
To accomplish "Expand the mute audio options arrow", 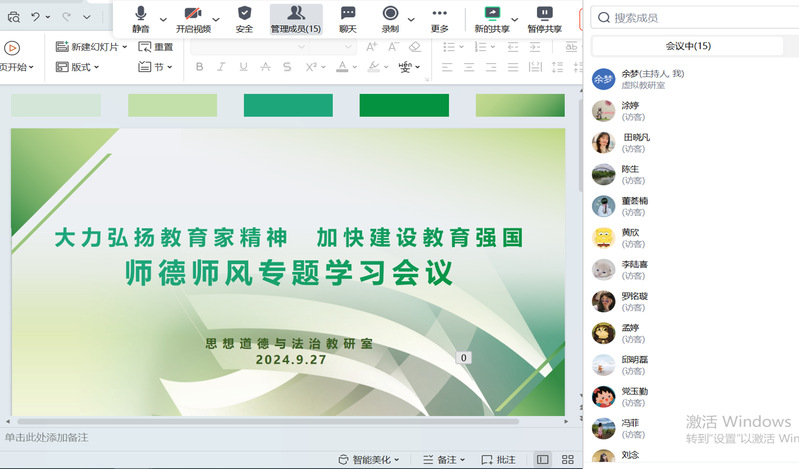I will tap(163, 18).
